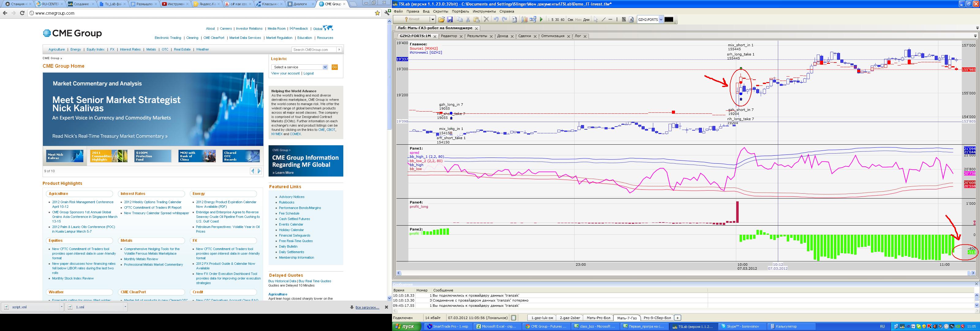980x331 pixels.
Task: Click the black color swatch in toolbar
Action: click(x=669, y=19)
